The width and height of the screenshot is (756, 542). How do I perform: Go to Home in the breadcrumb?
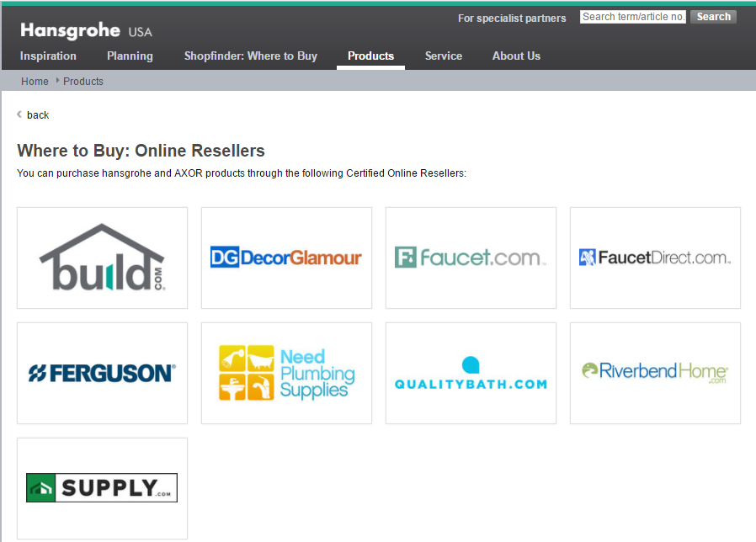[x=35, y=81]
